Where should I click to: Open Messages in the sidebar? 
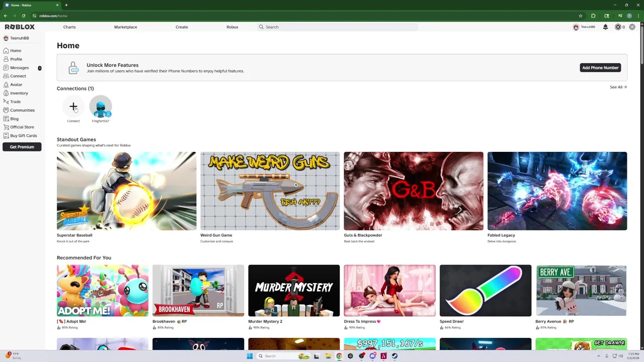16,68
